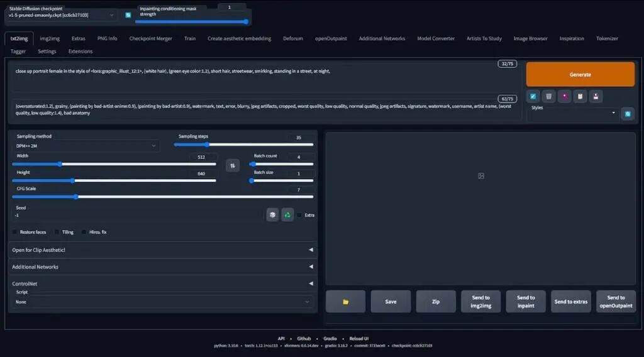Image resolution: width=644 pixels, height=357 pixels.
Task: Randomize the seed with dice icon
Action: tap(272, 214)
